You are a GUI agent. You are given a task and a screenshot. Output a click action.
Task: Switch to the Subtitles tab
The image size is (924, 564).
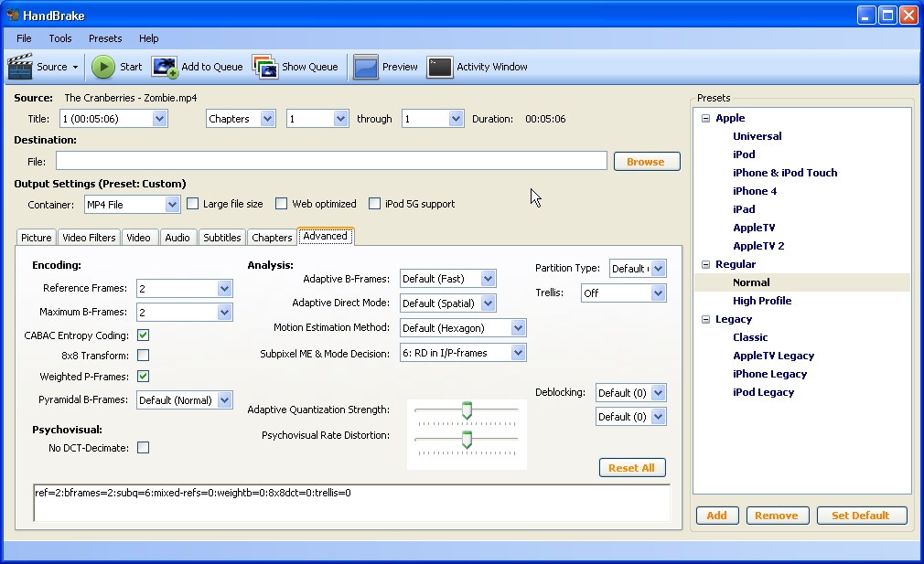pos(221,238)
